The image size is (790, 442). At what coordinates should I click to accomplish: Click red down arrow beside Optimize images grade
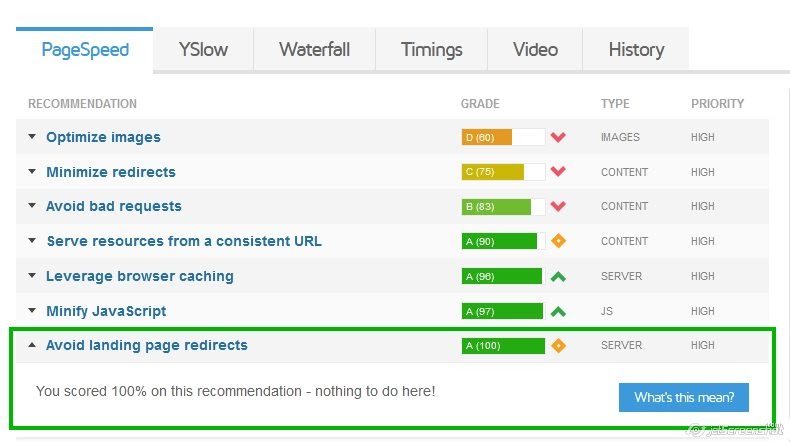click(558, 137)
